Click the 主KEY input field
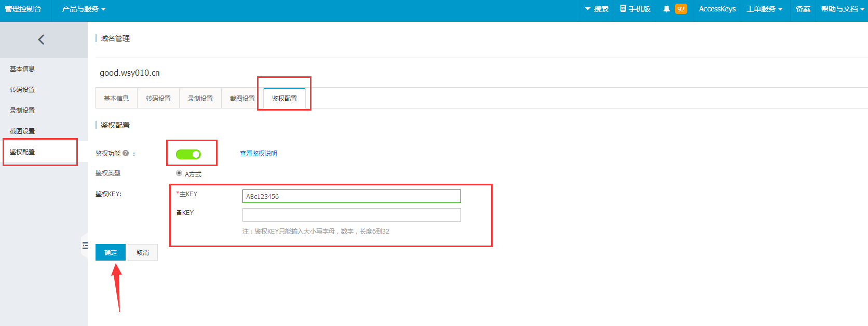Viewport: 868px width, 326px height. [x=351, y=196]
